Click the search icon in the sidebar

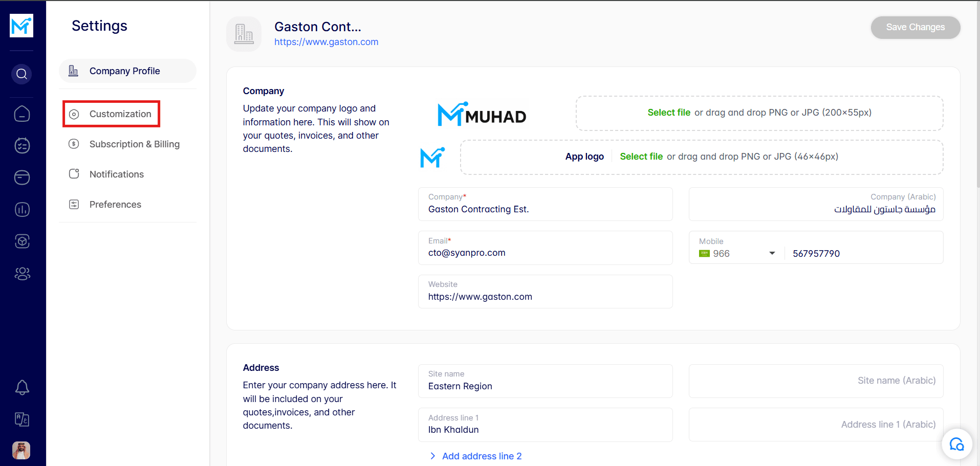[x=21, y=74]
